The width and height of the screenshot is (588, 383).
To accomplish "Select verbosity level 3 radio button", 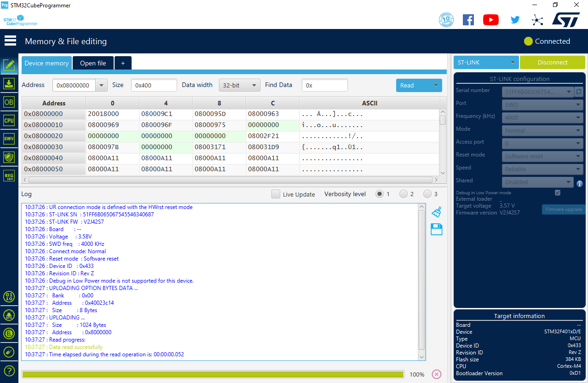I will click(x=427, y=194).
